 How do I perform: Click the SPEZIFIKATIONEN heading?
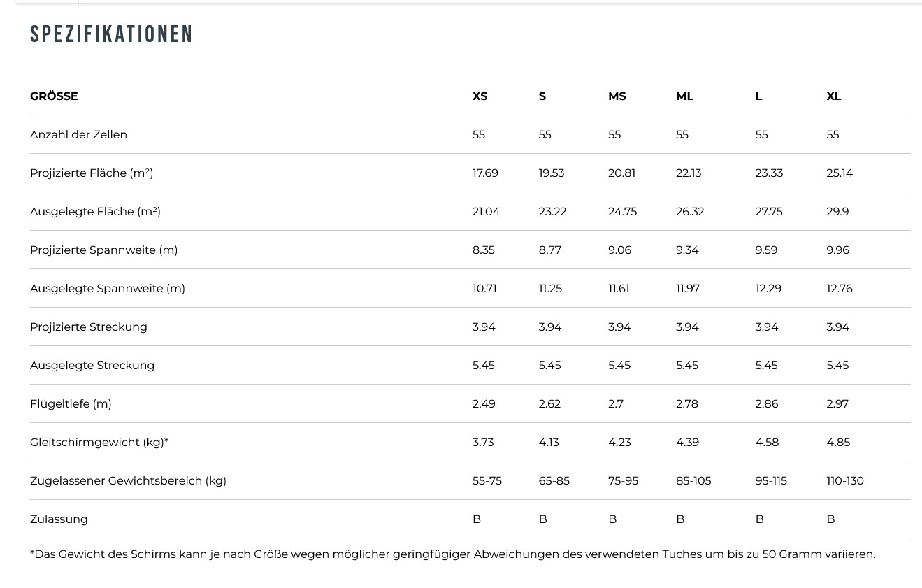110,34
